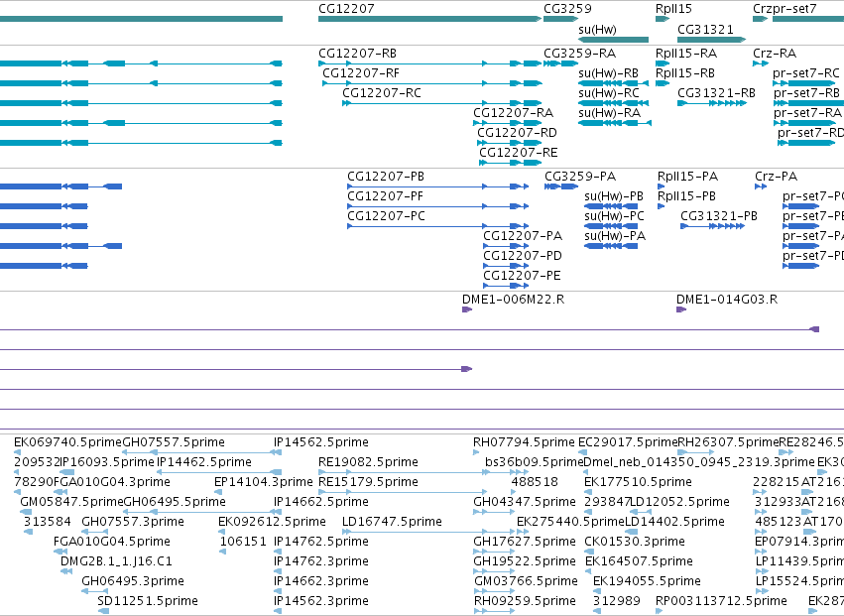The width and height of the screenshot is (844, 616).
Task: Click the RH07794.5prime EST label
Action: pos(524,442)
